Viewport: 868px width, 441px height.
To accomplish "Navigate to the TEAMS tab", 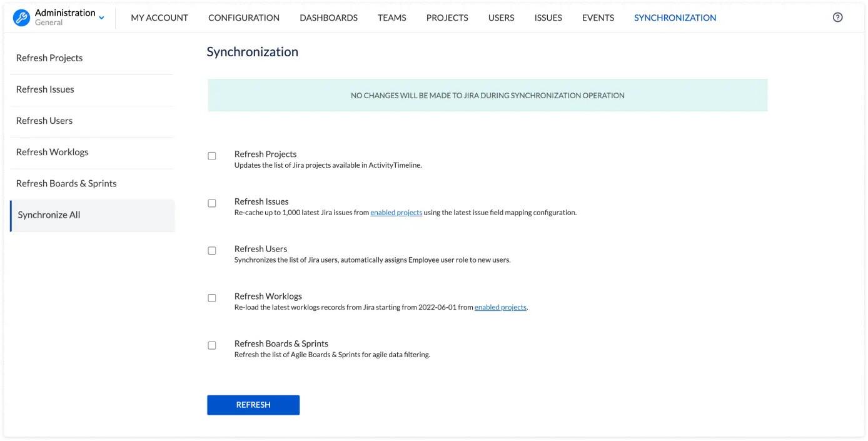I will [392, 18].
